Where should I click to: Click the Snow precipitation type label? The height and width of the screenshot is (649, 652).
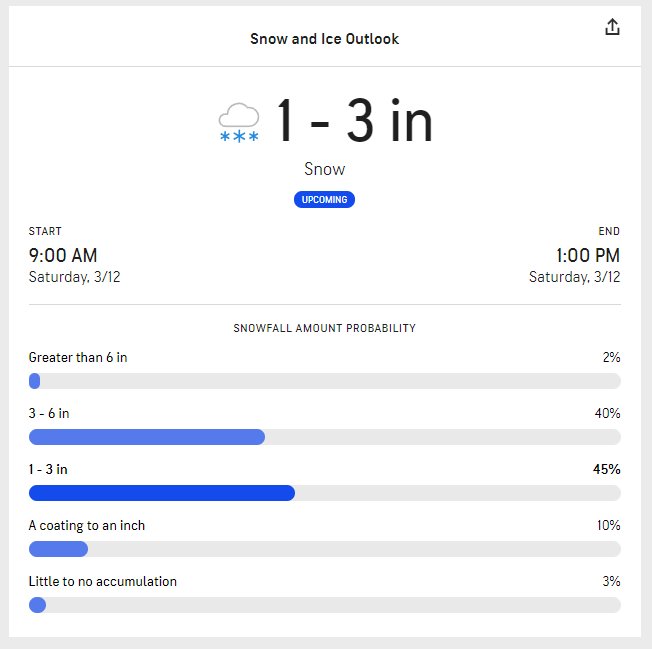pyautogui.click(x=324, y=169)
